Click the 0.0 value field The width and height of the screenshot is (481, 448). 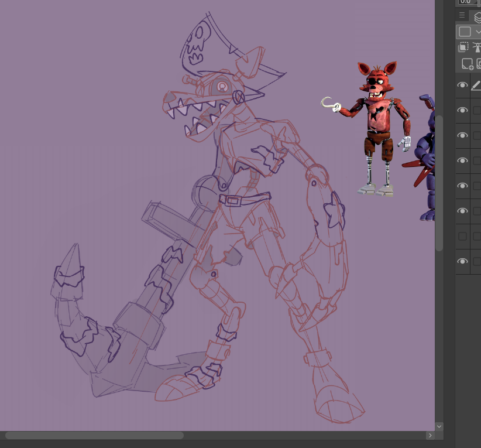pyautogui.click(x=467, y=2)
